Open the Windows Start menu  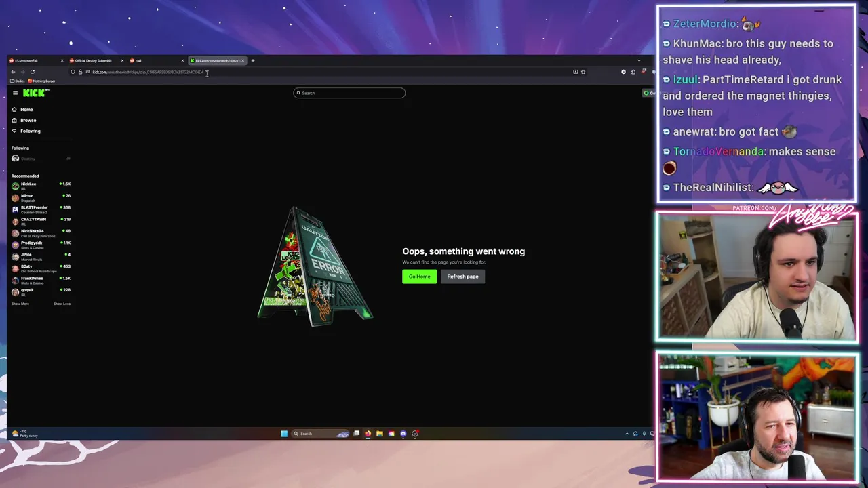284,434
